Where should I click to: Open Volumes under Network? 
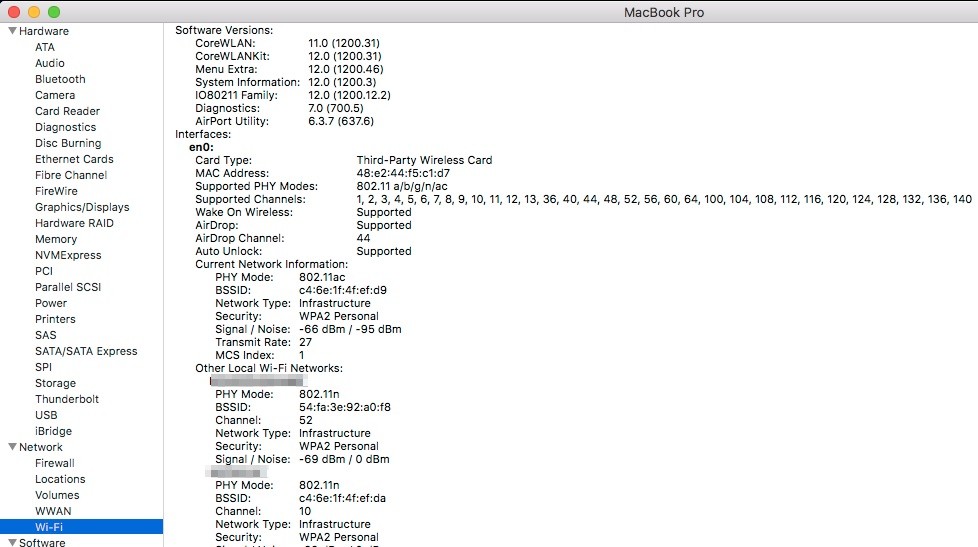click(x=57, y=495)
